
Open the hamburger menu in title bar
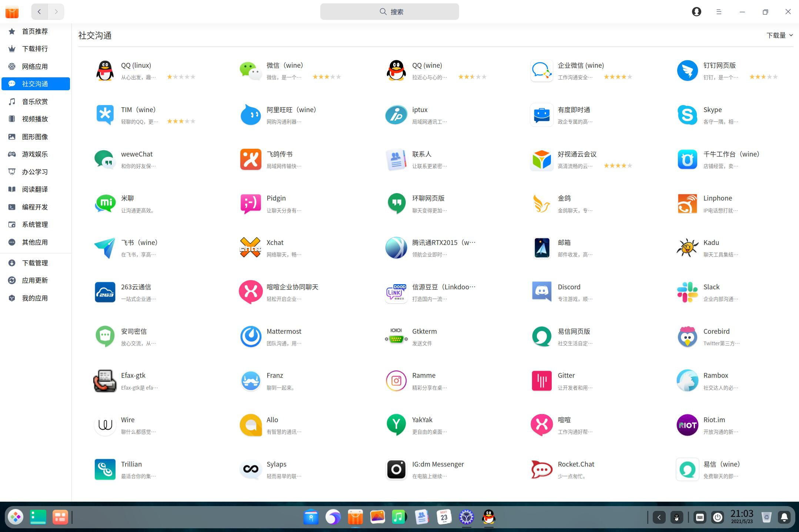pyautogui.click(x=719, y=12)
